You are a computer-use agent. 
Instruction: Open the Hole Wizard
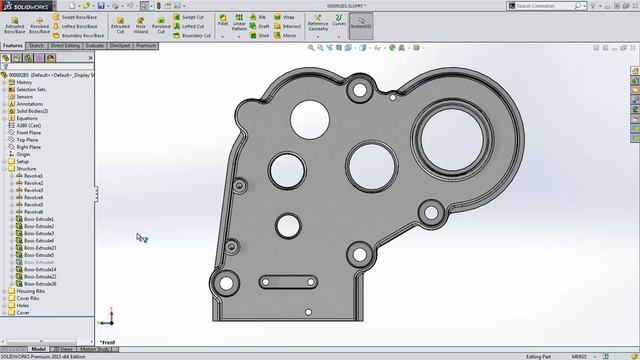[x=140, y=25]
